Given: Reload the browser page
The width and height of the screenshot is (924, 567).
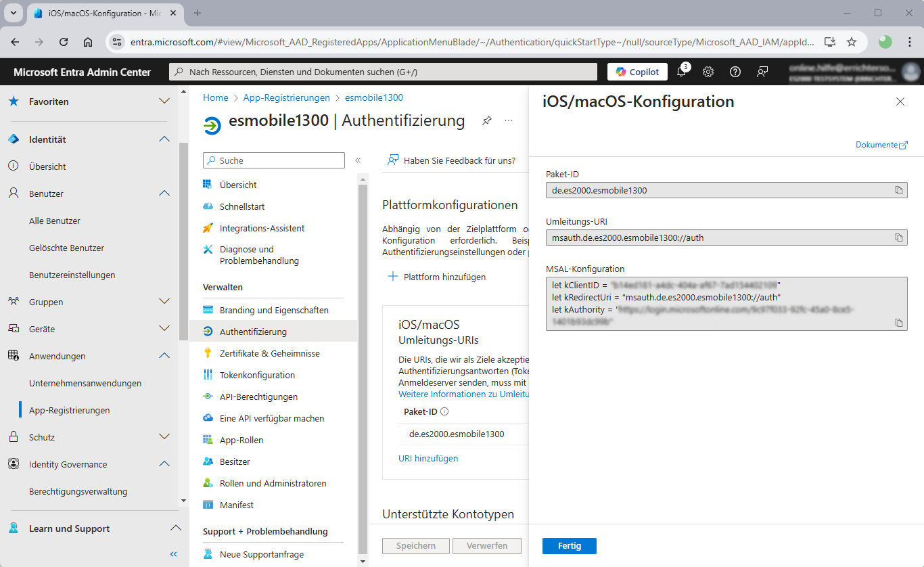Looking at the screenshot, I should click(x=64, y=42).
